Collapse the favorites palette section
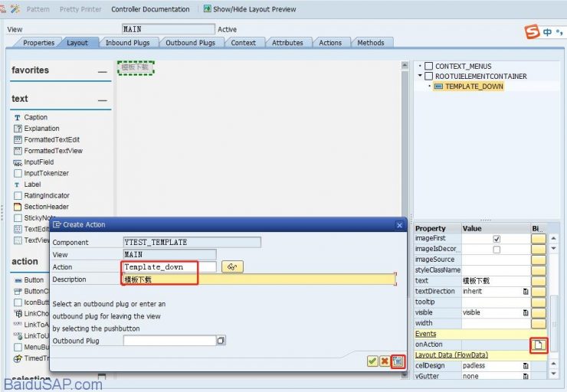The height and width of the screenshot is (392, 567). pos(102,71)
